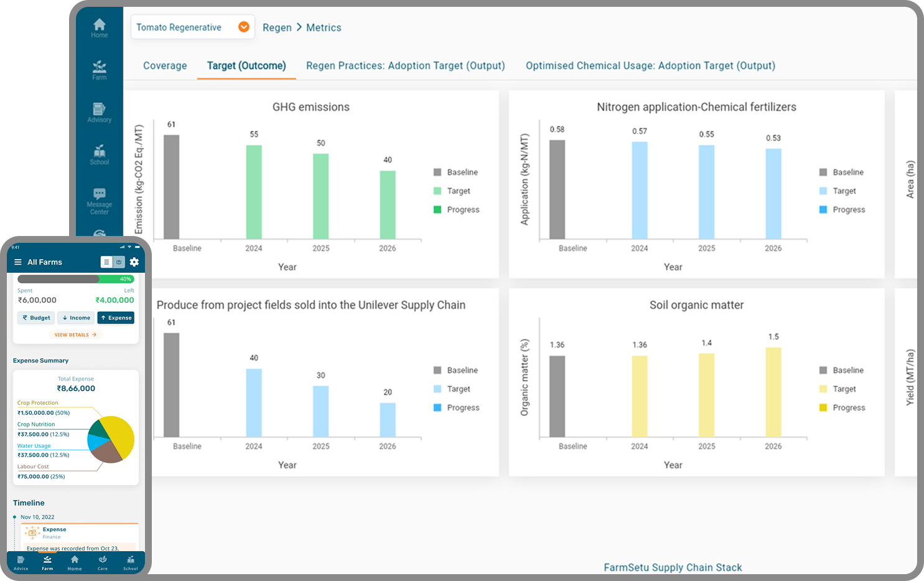
Task: Open the Farm section in the sidebar
Action: (x=99, y=70)
